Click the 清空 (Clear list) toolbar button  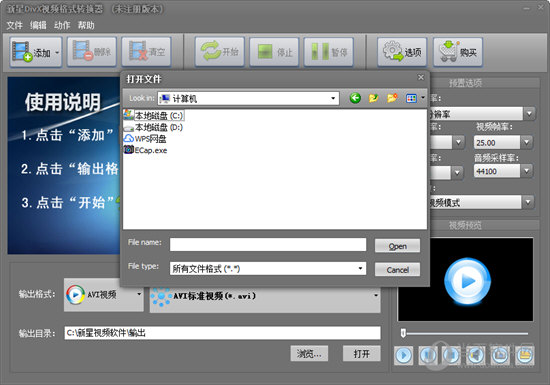[x=146, y=52]
